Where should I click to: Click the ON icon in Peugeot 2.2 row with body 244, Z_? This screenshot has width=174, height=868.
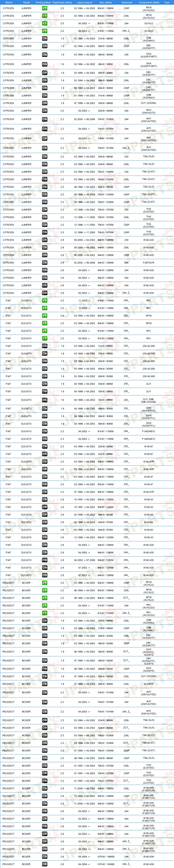45,712
